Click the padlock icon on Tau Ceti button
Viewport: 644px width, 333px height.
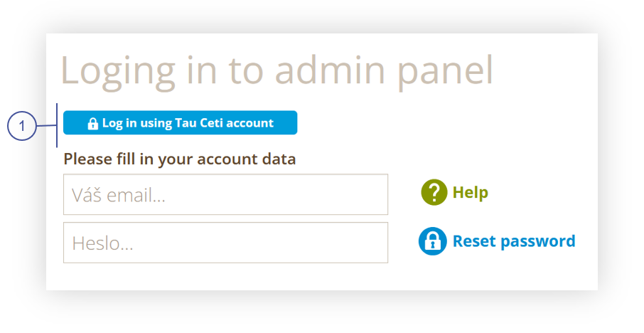[93, 123]
